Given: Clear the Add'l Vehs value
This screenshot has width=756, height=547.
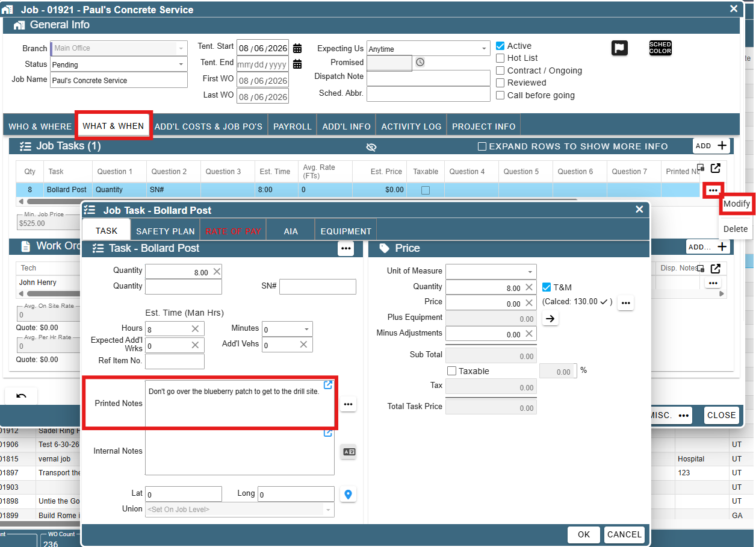Looking at the screenshot, I should [303, 344].
